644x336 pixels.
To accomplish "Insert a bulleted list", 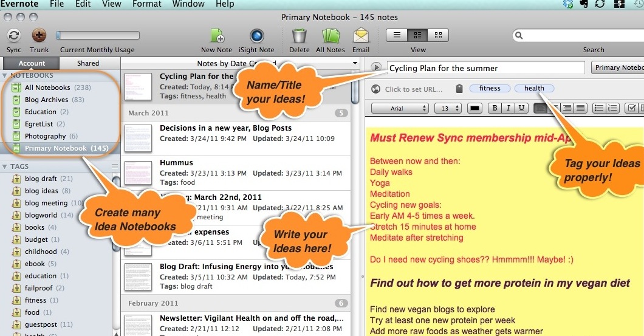I will (599, 108).
